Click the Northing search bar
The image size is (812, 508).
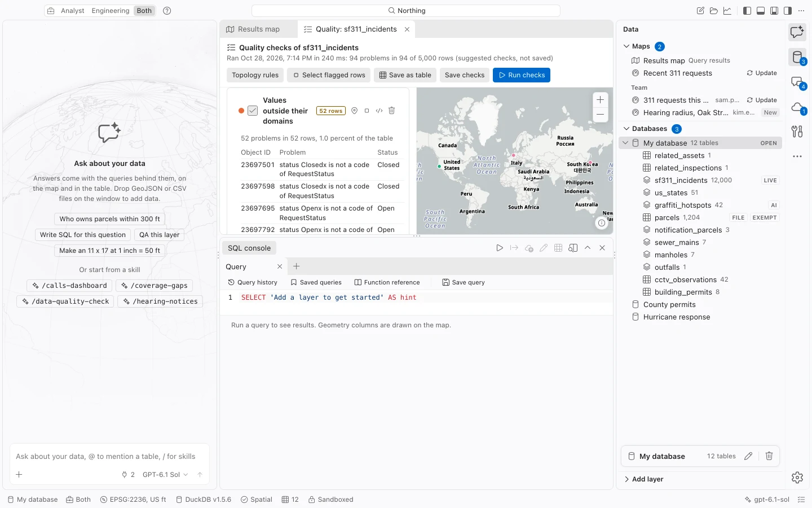[x=406, y=11]
